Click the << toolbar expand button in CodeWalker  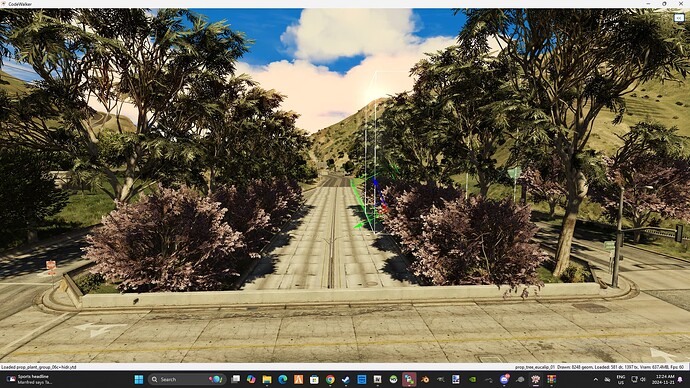[x=679, y=18]
